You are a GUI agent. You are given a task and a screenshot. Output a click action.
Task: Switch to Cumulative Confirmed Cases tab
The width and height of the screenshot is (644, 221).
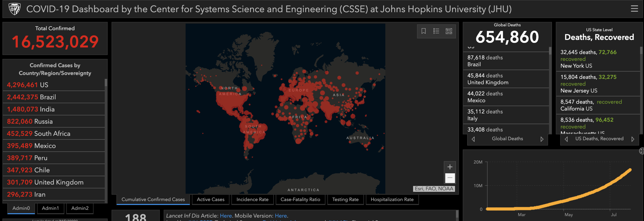point(153,199)
